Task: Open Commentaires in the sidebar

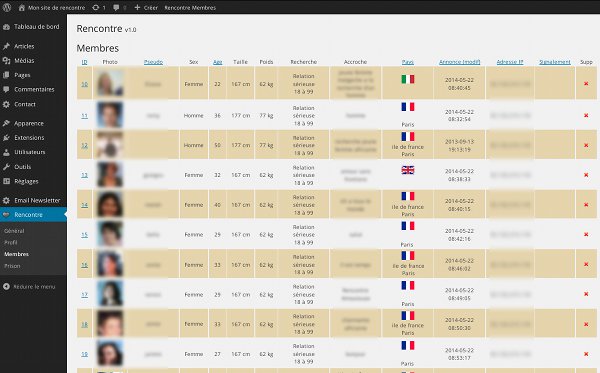Action: tap(34, 90)
